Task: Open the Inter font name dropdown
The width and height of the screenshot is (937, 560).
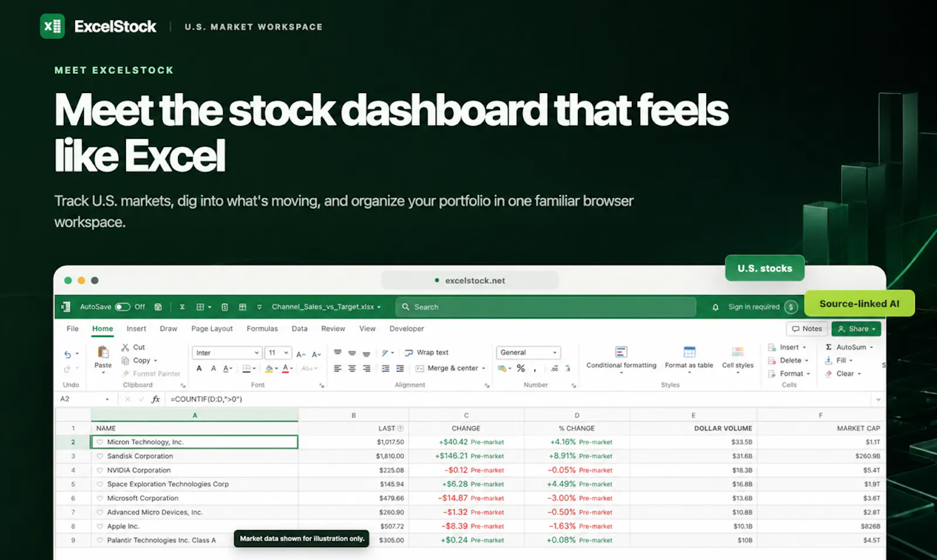Action: (227, 353)
